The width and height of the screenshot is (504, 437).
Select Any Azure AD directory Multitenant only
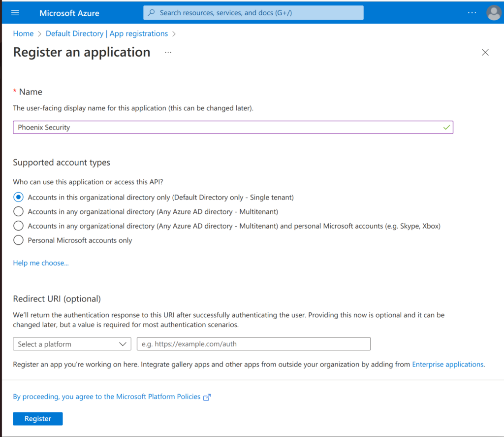click(x=18, y=211)
